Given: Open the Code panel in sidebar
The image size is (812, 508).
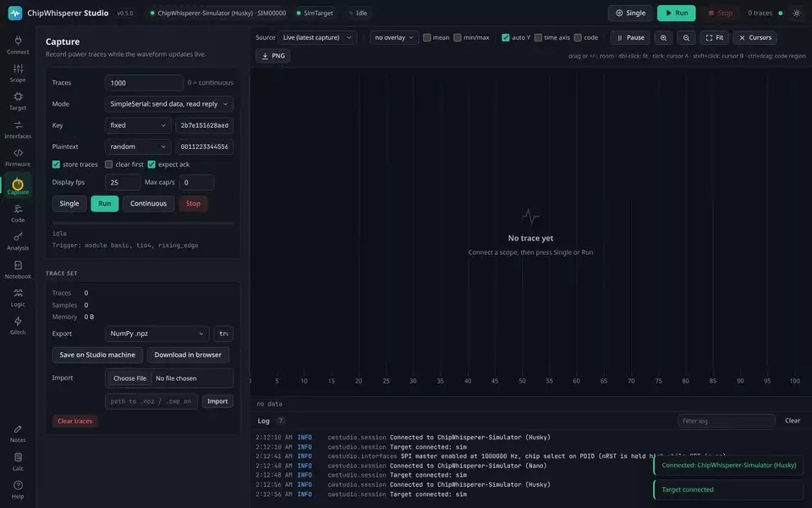Looking at the screenshot, I should pos(18,213).
